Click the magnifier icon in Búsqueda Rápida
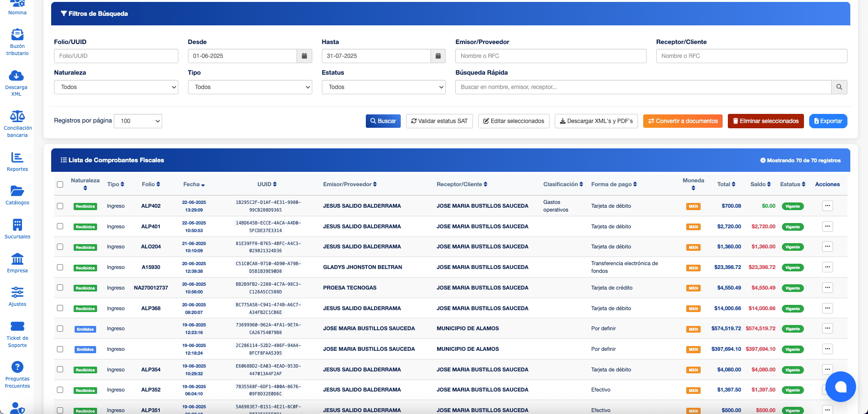 pyautogui.click(x=839, y=87)
